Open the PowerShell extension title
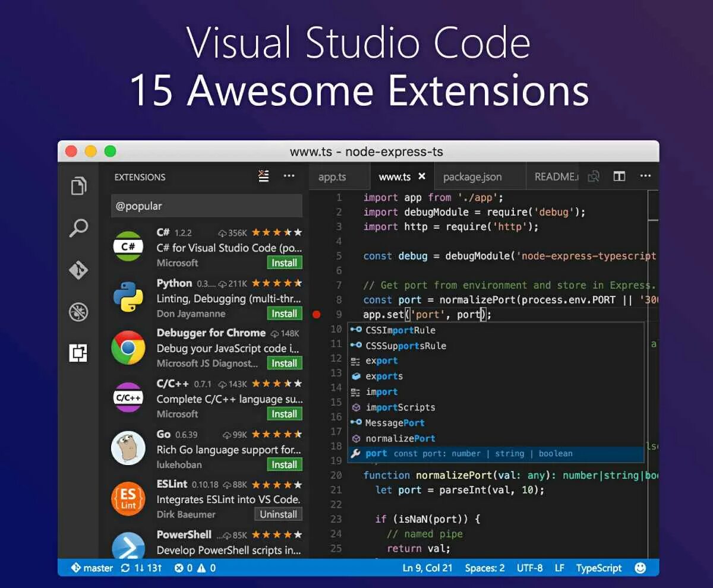This screenshot has width=713, height=588. tap(184, 535)
